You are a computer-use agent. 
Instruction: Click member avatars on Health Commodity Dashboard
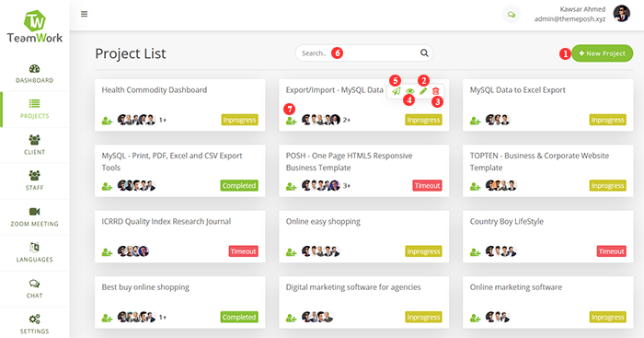coord(137,120)
